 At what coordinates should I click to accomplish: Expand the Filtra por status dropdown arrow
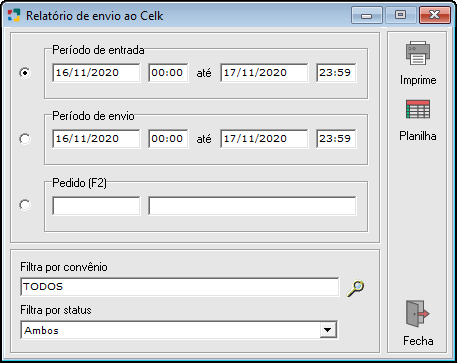pos(328,330)
